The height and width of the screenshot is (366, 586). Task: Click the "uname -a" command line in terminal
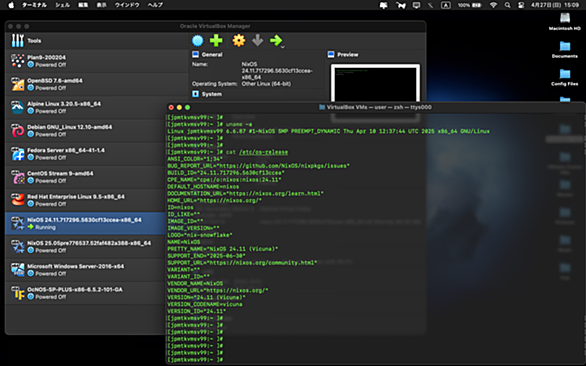(210, 124)
